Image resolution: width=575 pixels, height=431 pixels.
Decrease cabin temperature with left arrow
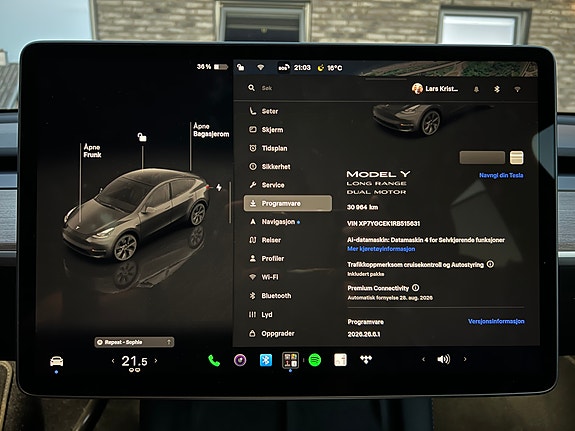tap(113, 361)
